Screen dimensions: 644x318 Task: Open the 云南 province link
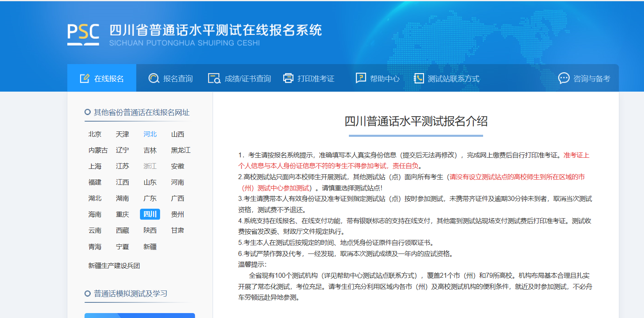[x=95, y=230]
